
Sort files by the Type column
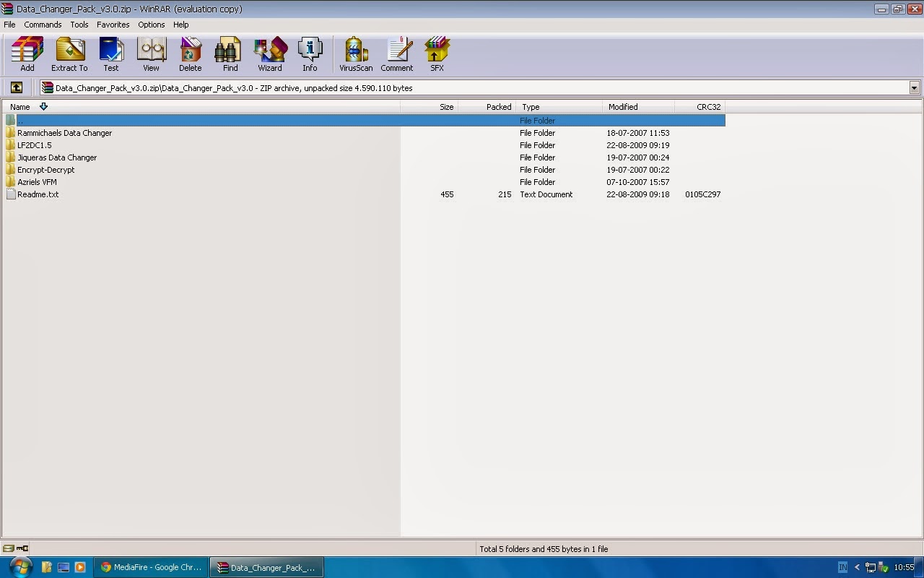click(x=559, y=107)
